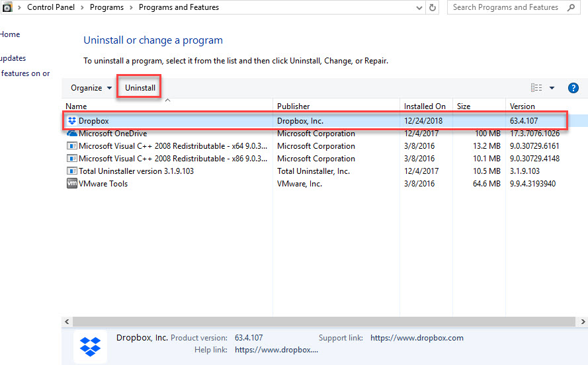
Task: Click the Uninstall toolbar button
Action: pos(140,88)
